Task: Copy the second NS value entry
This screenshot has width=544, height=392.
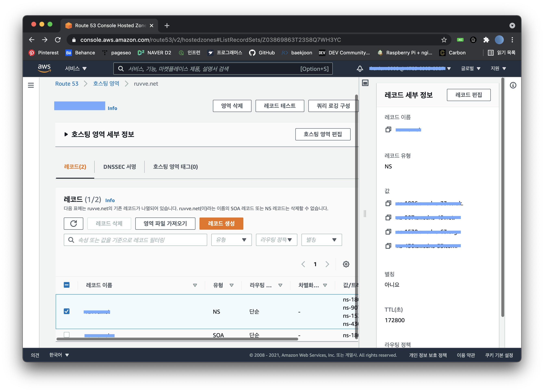Action: (388, 218)
